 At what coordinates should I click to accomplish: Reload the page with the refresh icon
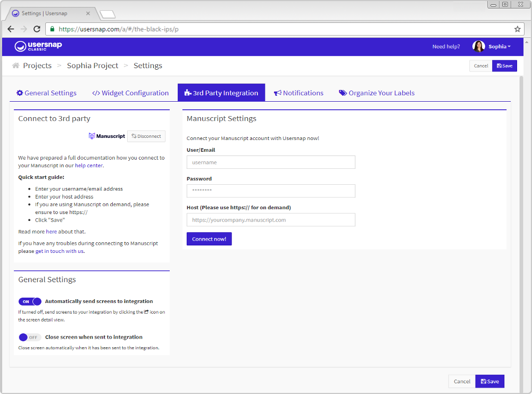tap(37, 29)
